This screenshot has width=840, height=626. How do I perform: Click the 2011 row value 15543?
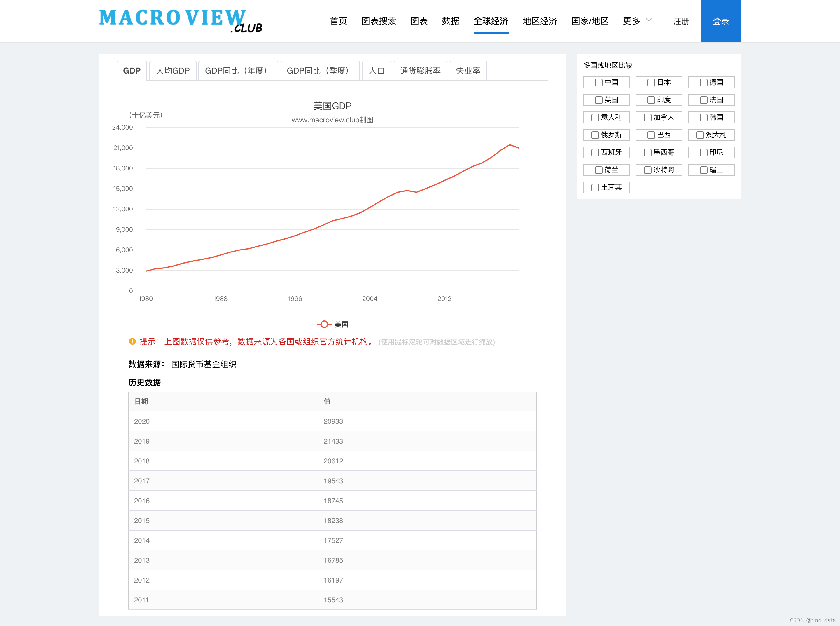pos(333,600)
